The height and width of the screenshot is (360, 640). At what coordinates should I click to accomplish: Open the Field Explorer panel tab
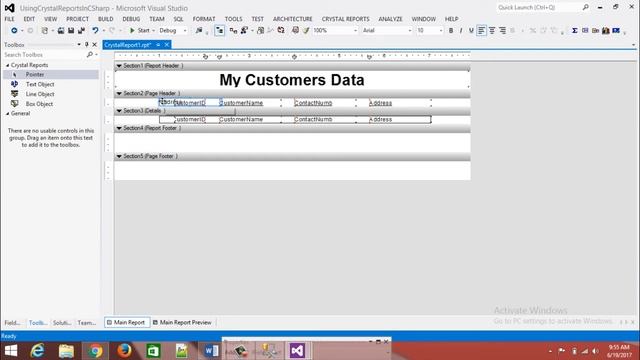(12, 323)
